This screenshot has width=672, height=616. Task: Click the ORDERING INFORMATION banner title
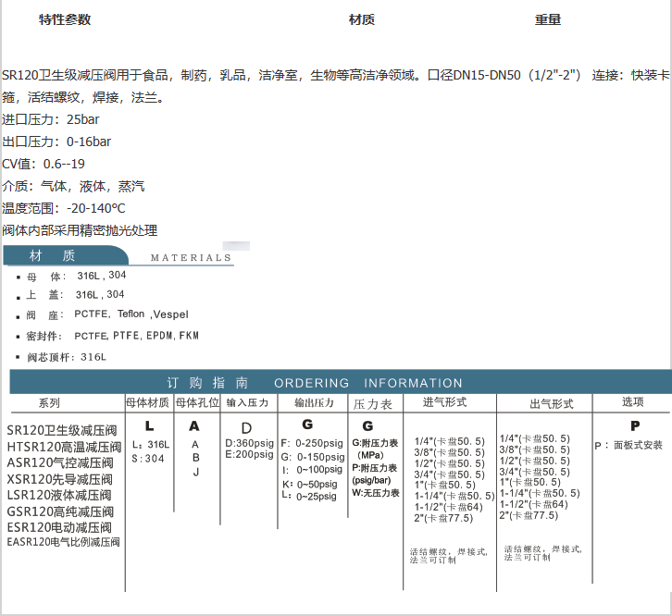(x=368, y=383)
